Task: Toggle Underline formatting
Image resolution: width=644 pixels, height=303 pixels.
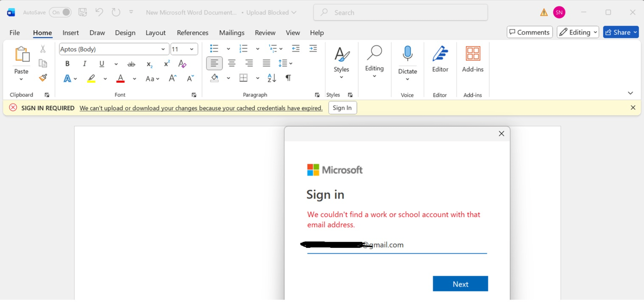Action: [x=101, y=64]
